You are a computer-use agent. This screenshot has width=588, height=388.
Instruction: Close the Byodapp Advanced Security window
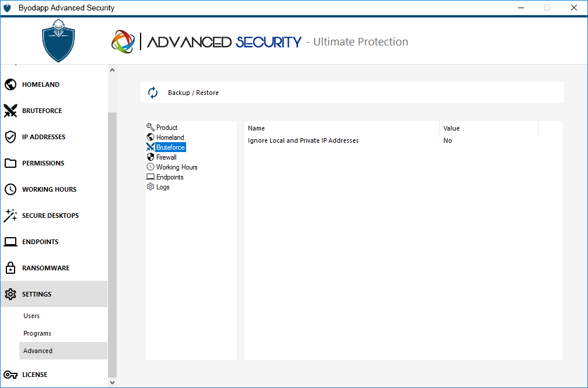pyautogui.click(x=574, y=8)
